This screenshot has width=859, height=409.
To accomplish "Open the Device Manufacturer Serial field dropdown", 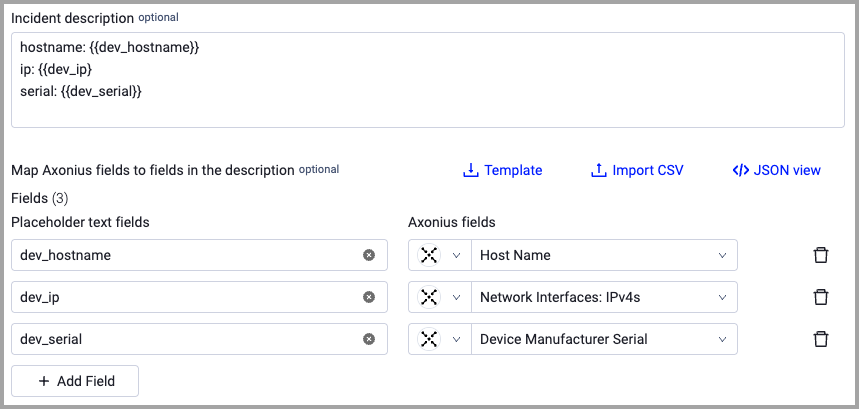I will (x=604, y=339).
